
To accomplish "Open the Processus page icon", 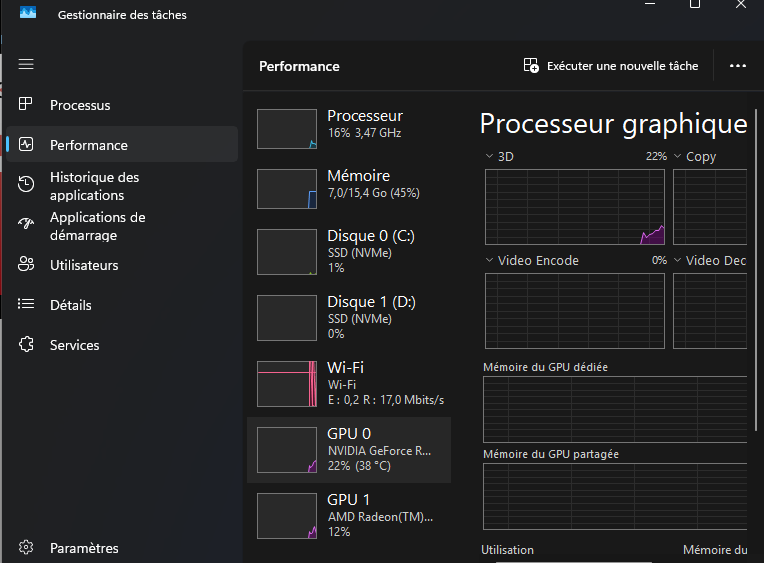I will click(27, 105).
